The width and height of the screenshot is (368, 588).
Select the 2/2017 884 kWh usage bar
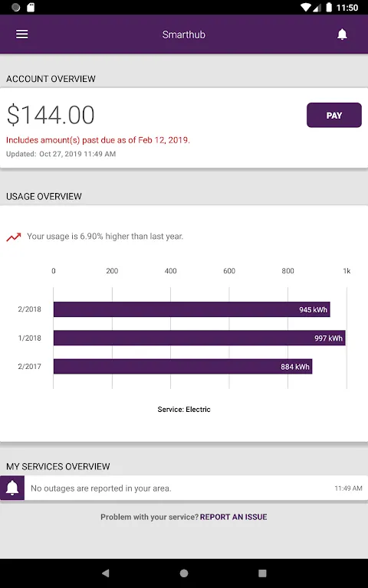point(183,367)
